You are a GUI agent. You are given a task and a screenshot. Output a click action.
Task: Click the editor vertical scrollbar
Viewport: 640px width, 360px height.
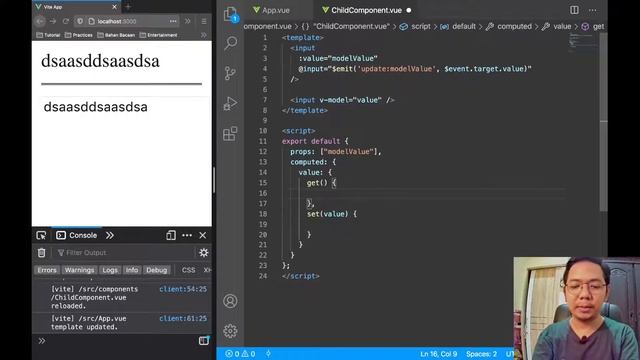(x=603, y=122)
